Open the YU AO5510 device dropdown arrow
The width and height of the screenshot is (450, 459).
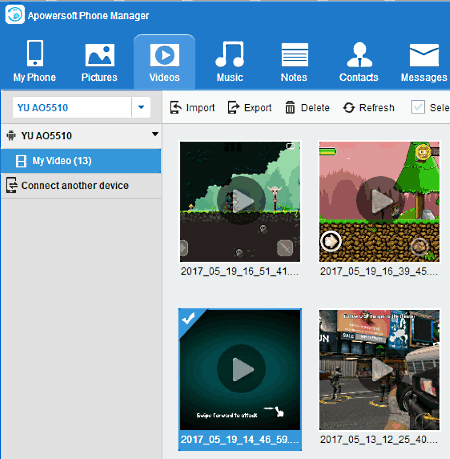pyautogui.click(x=141, y=107)
